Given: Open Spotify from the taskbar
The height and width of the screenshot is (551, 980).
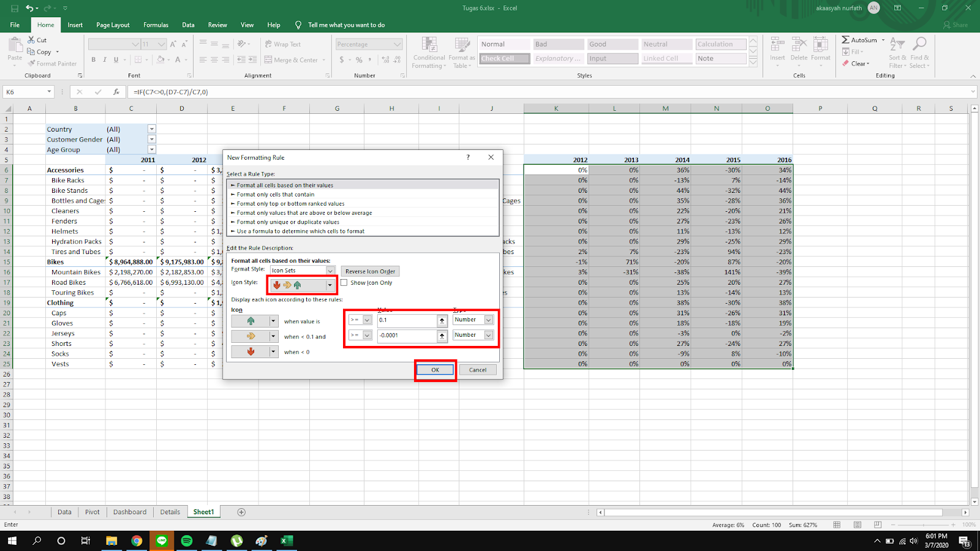Looking at the screenshot, I should pos(187,541).
